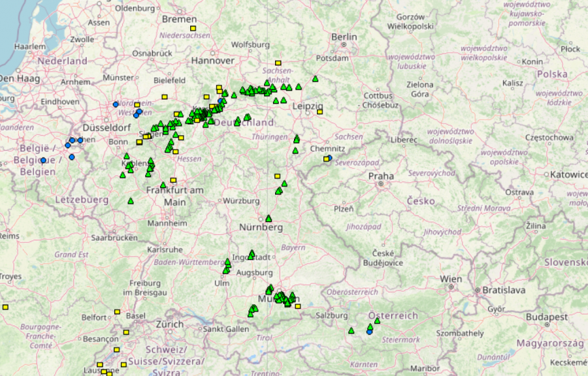The image size is (588, 376).
Task: Select the westernmost blue circle in Belgium
Action: click(43, 160)
